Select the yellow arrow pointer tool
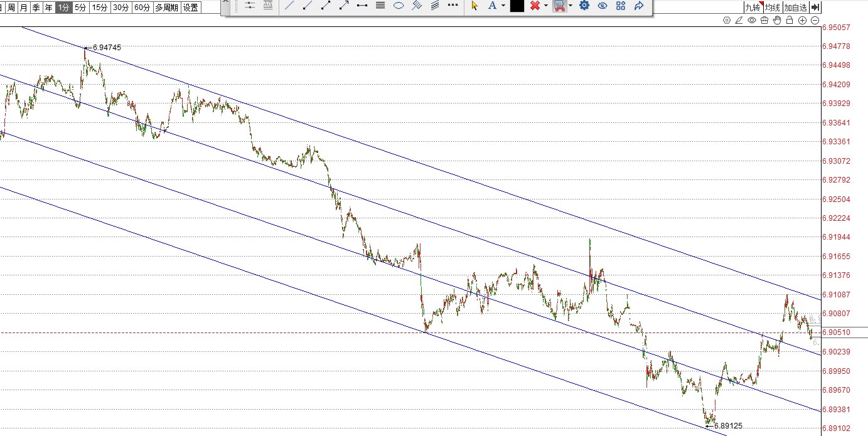The height and width of the screenshot is (436, 868). pos(474,6)
